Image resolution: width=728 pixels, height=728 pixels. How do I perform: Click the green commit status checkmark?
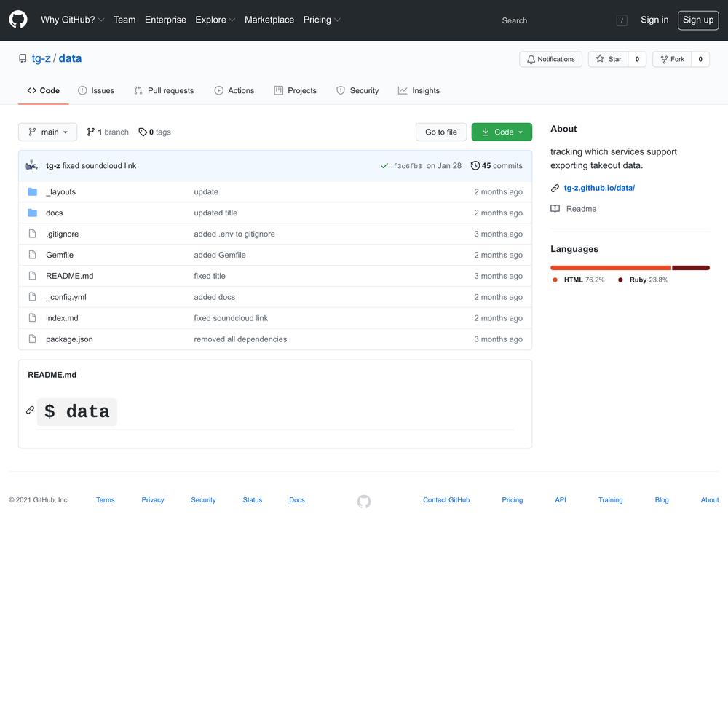pyautogui.click(x=384, y=166)
